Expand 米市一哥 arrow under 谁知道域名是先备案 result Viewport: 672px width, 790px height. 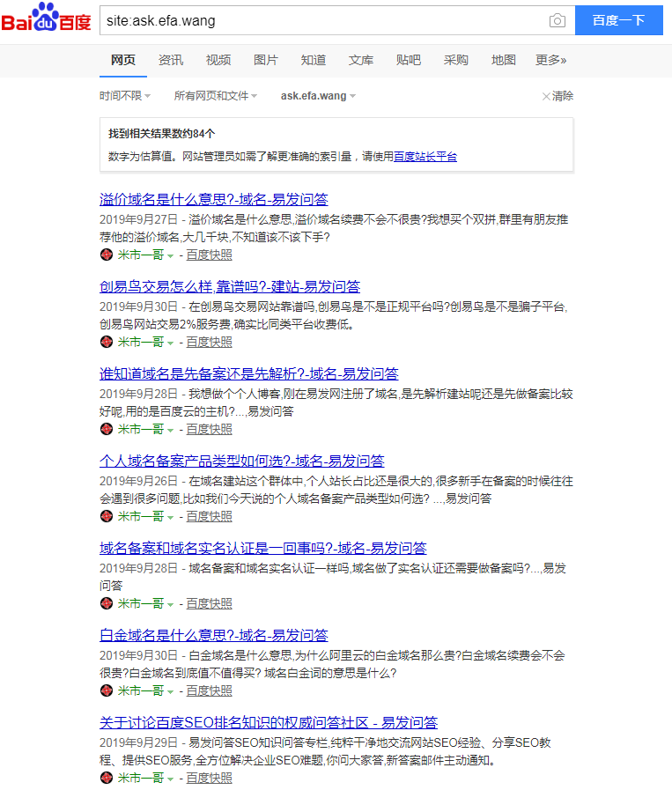tap(170, 431)
